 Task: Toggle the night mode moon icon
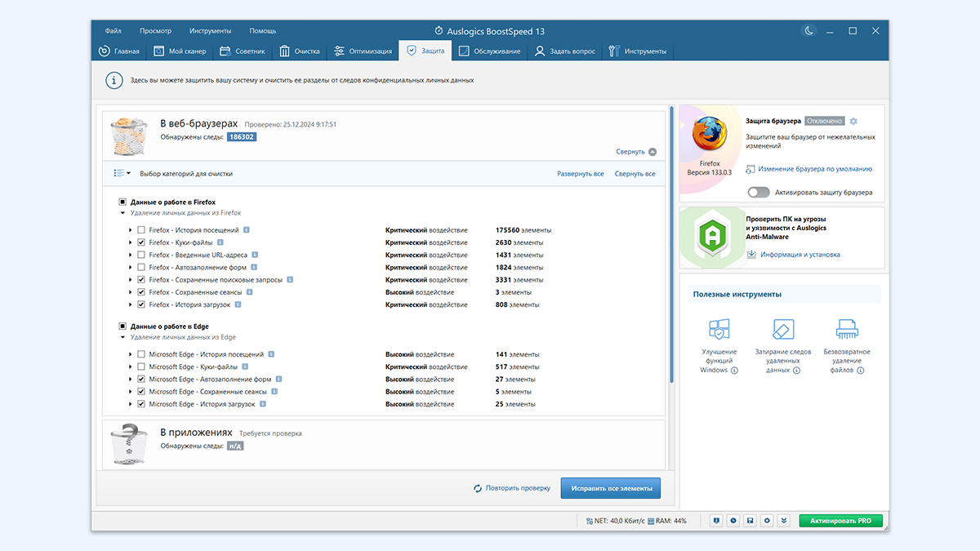[x=809, y=31]
